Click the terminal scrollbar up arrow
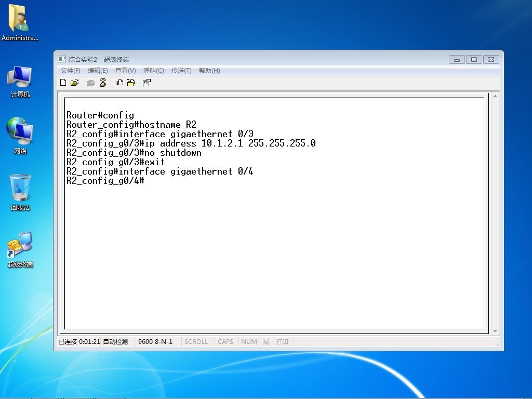 [495, 96]
